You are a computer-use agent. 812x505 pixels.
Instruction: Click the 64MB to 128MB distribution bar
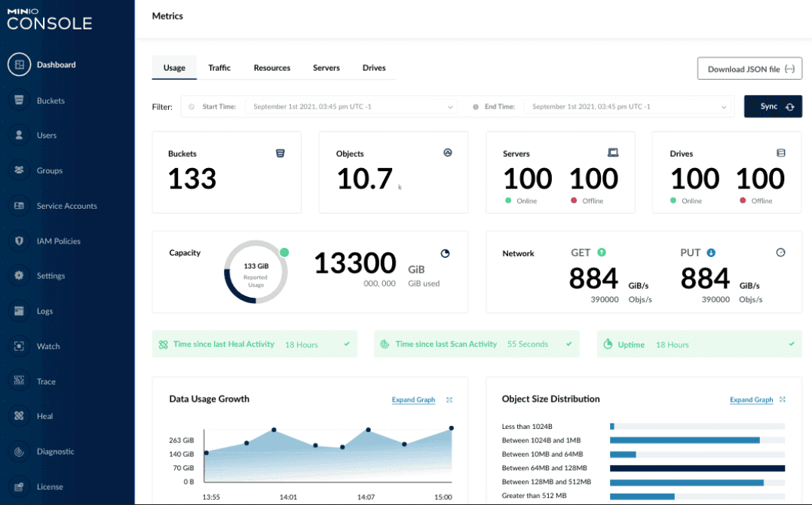coord(697,468)
